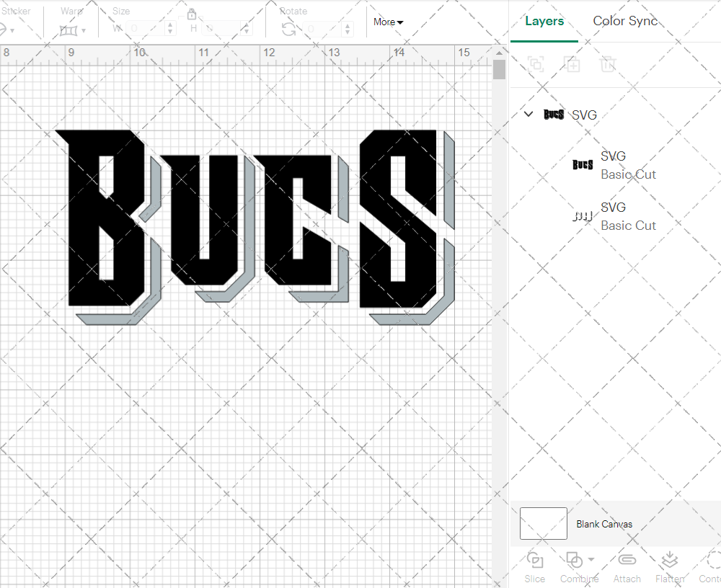Click the Delete layer trash icon
Viewport: 721px width, 588px height.
coord(608,64)
